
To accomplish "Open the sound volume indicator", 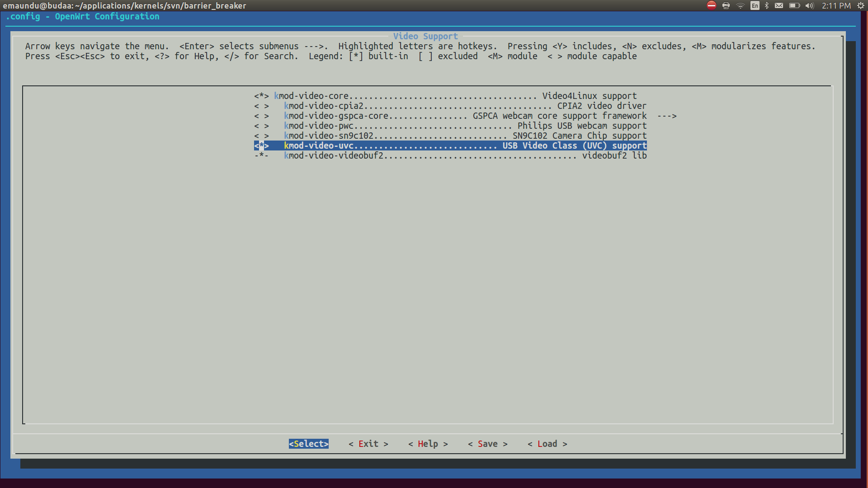I will (809, 5).
